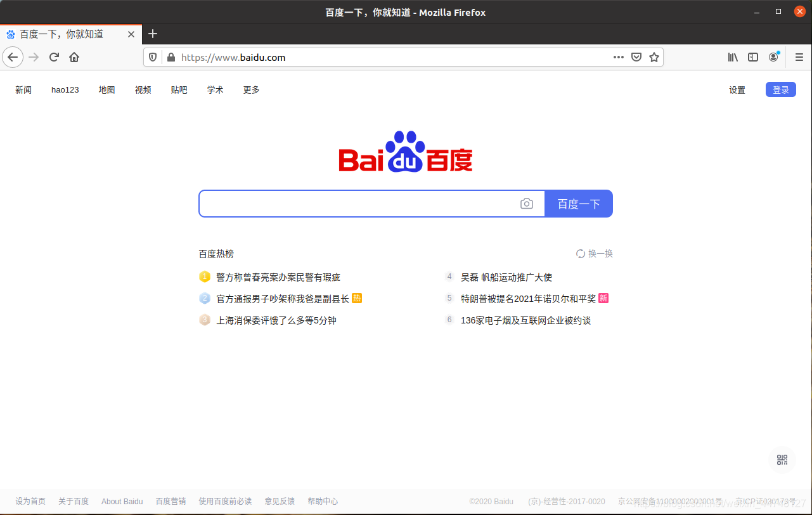This screenshot has height=515, width=812.
Task: Click the blue 登录 button
Action: click(x=781, y=90)
